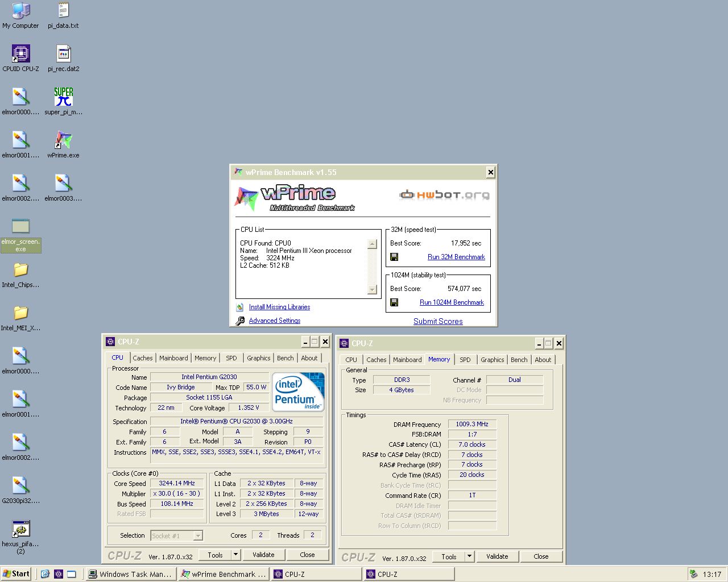Viewport: 728px width, 582px height.
Task: Click the 13:17 taskbar clock
Action: coord(712,574)
